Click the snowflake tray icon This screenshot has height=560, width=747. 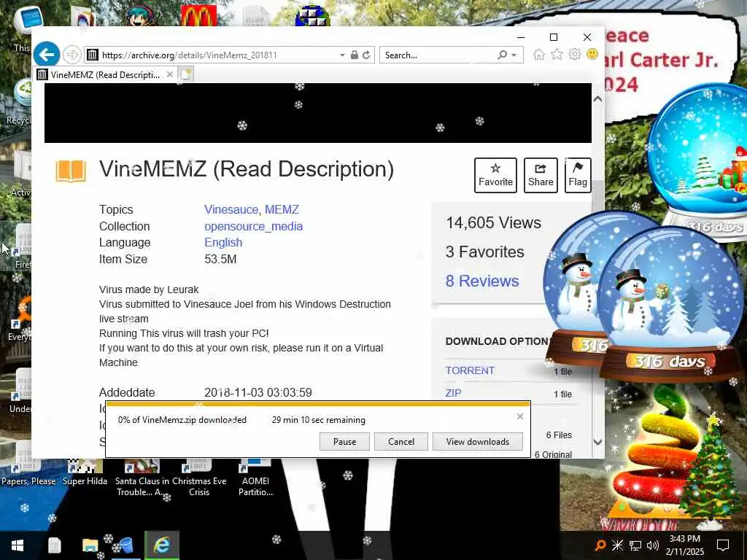point(617,545)
